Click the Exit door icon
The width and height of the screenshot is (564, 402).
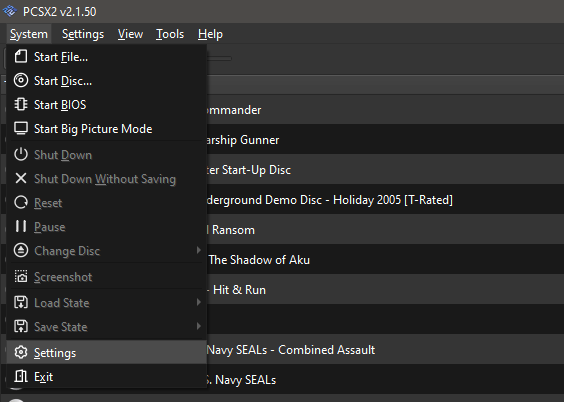[21, 376]
